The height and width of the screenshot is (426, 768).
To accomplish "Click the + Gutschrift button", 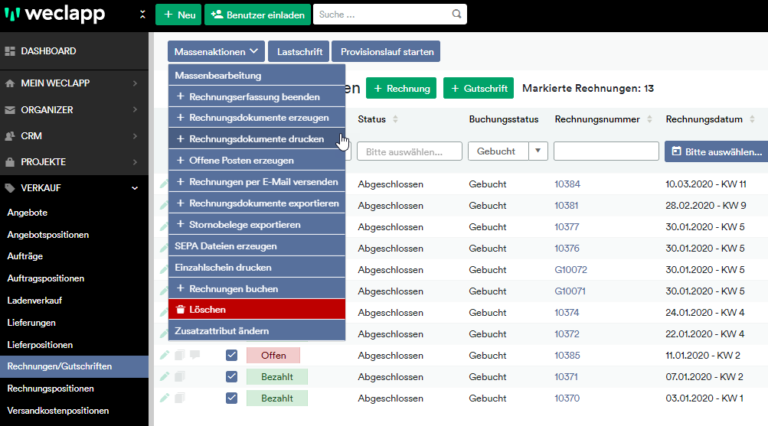I will [479, 88].
